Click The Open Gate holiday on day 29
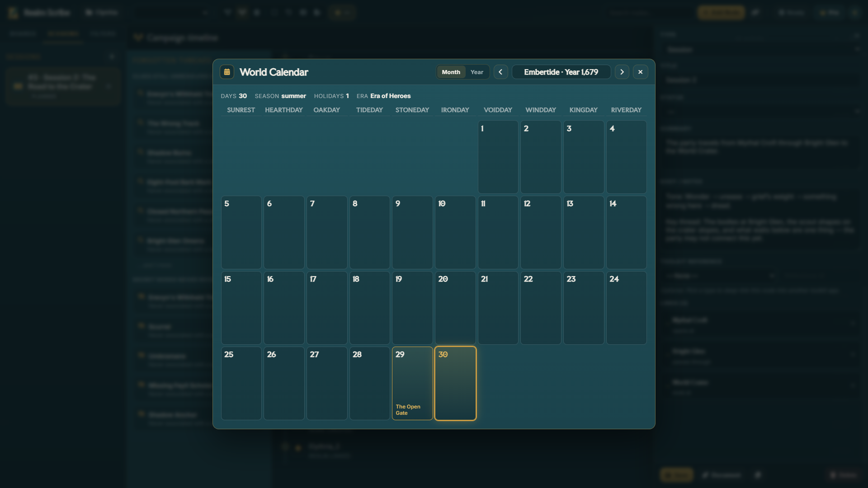This screenshot has height=488, width=868. [x=408, y=409]
